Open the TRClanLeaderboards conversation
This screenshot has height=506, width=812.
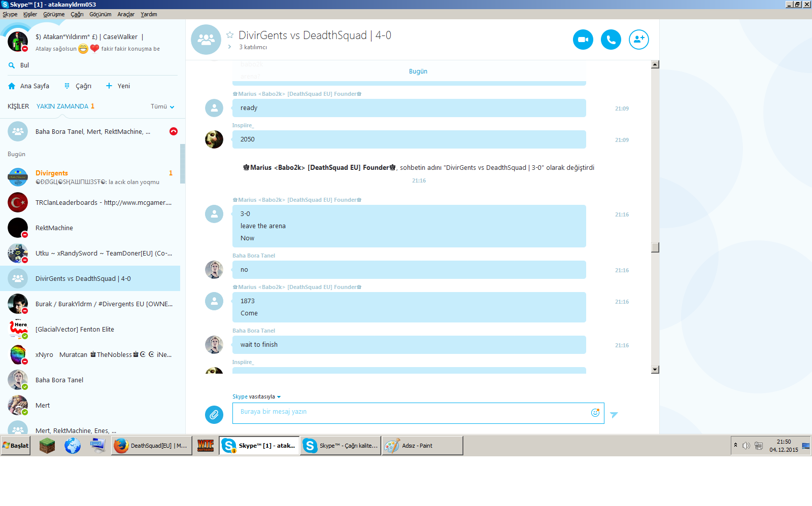click(x=90, y=202)
